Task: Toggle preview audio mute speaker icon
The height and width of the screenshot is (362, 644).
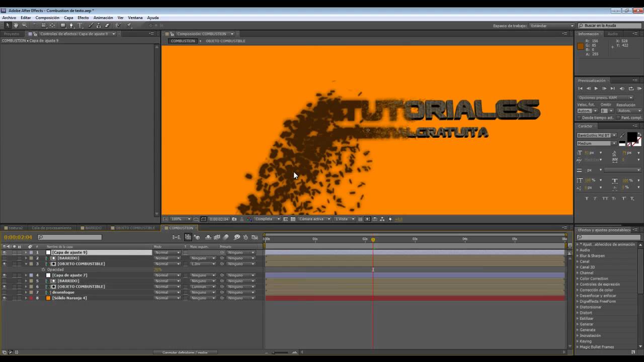Action: tap(622, 88)
